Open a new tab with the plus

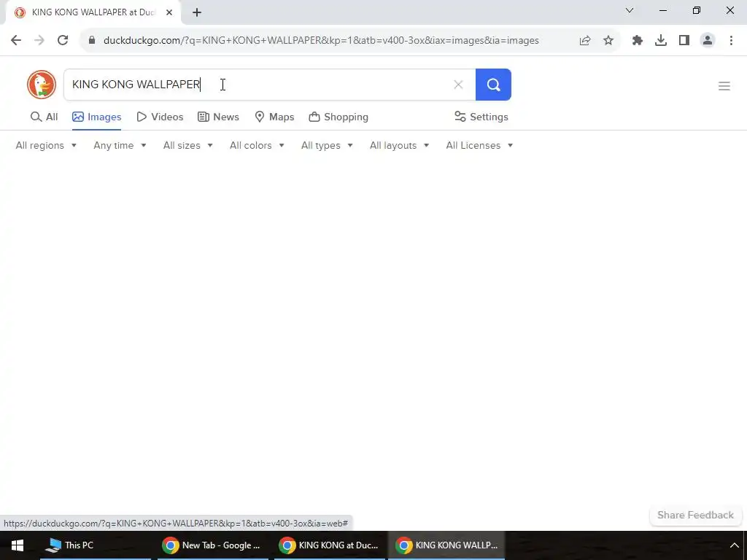[x=197, y=12]
